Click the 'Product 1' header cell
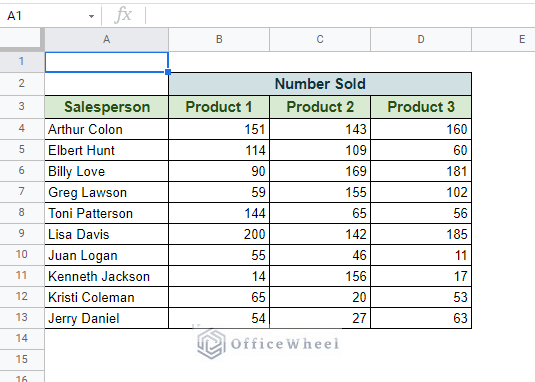Image resolution: width=535 pixels, height=382 pixels. (219, 107)
